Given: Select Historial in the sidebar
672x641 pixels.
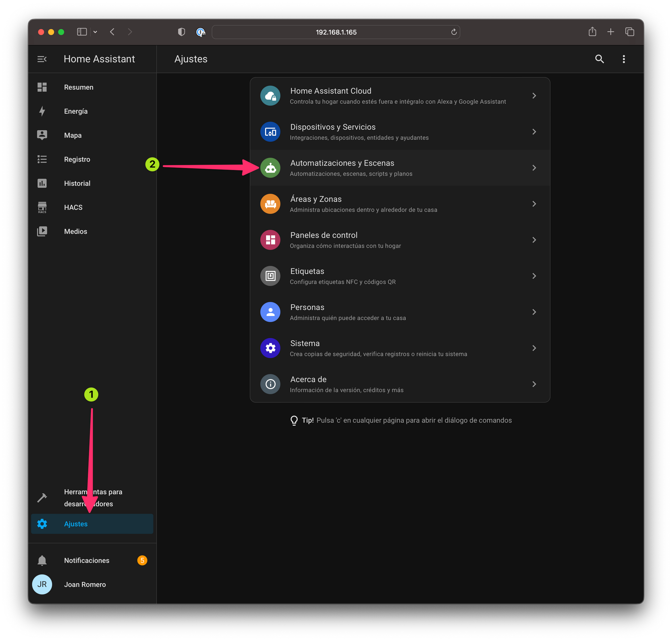Looking at the screenshot, I should coord(92,183).
